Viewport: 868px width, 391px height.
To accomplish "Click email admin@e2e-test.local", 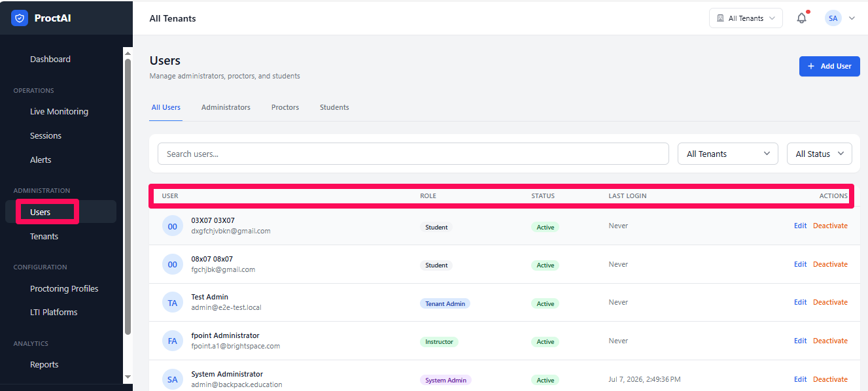I will pos(226,307).
